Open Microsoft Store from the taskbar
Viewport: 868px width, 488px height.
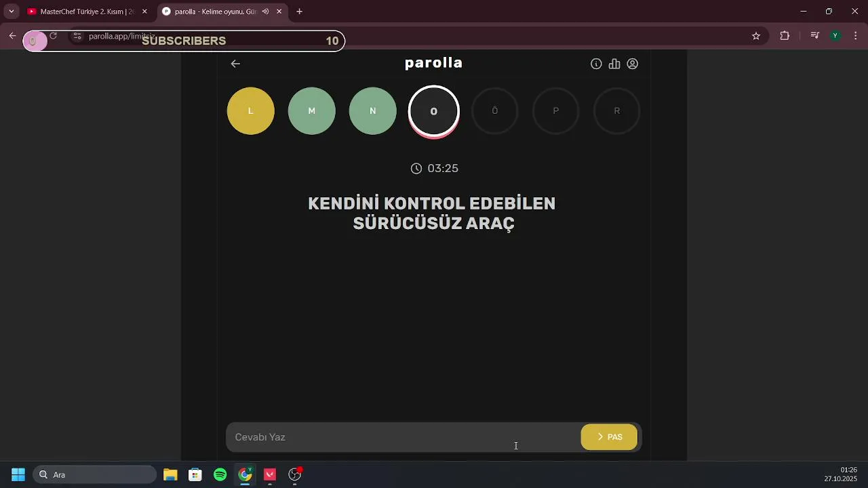pyautogui.click(x=195, y=474)
